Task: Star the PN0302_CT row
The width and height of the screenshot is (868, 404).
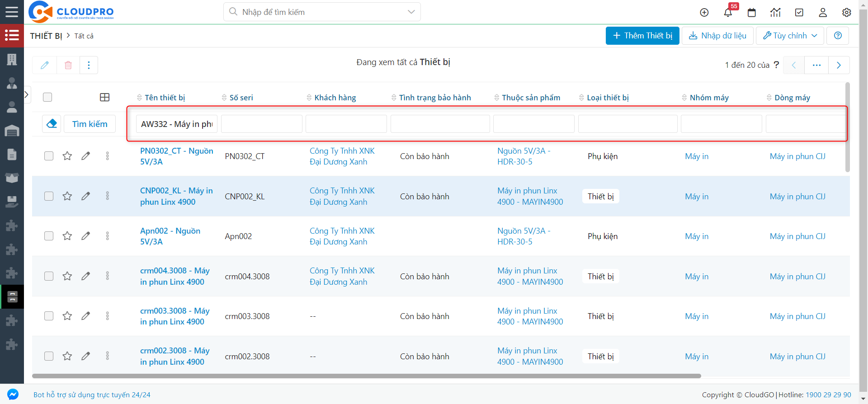Action: 67,156
